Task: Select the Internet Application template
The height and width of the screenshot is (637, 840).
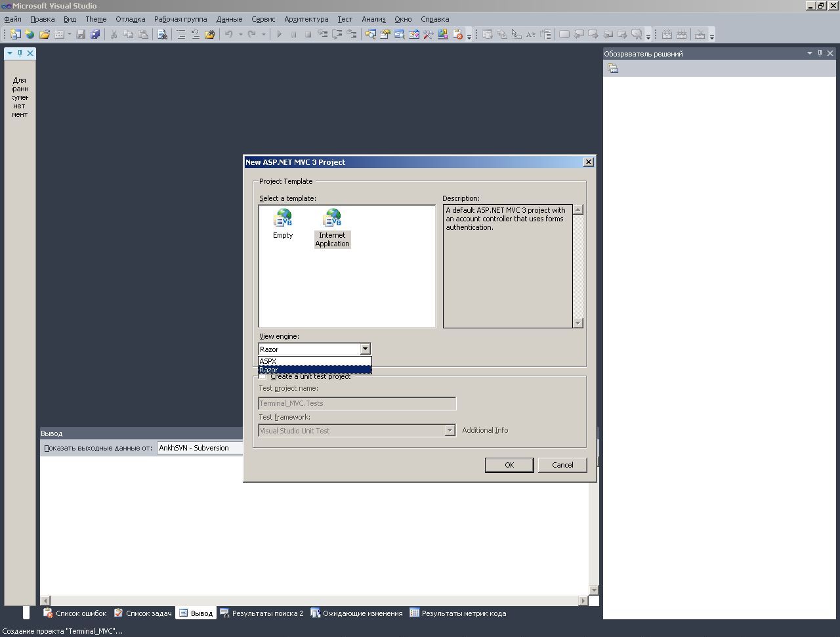Action: 332,229
